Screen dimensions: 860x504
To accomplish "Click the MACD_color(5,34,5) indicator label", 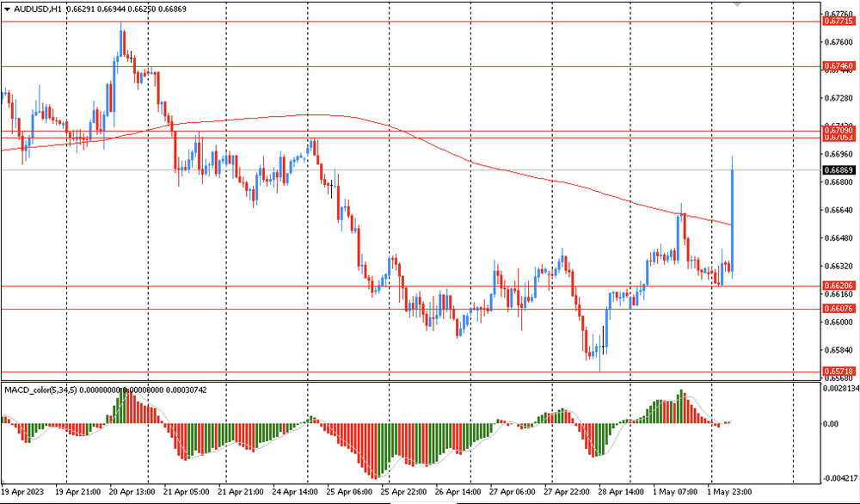I will coord(42,390).
